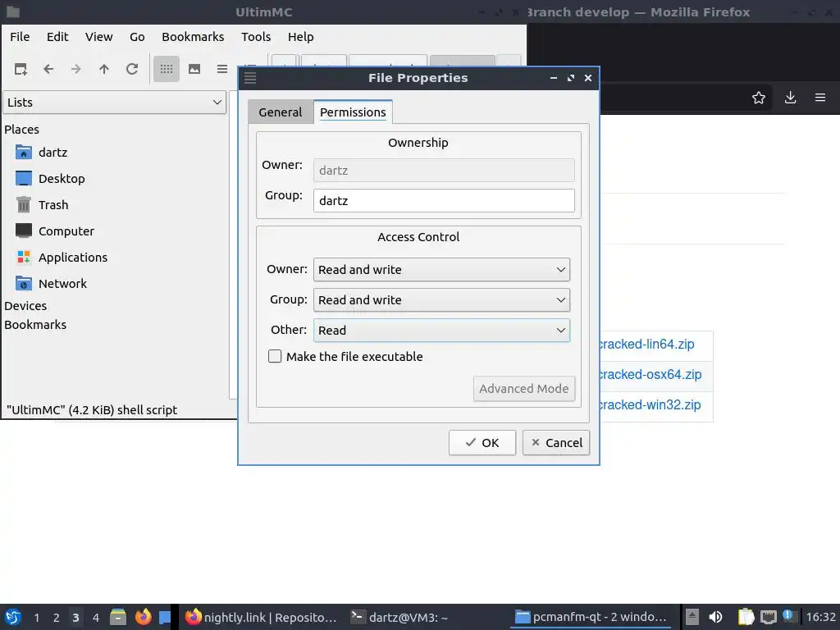Image resolution: width=840 pixels, height=630 pixels.
Task: Click the UltimMC window folder icon
Action: coord(13,11)
